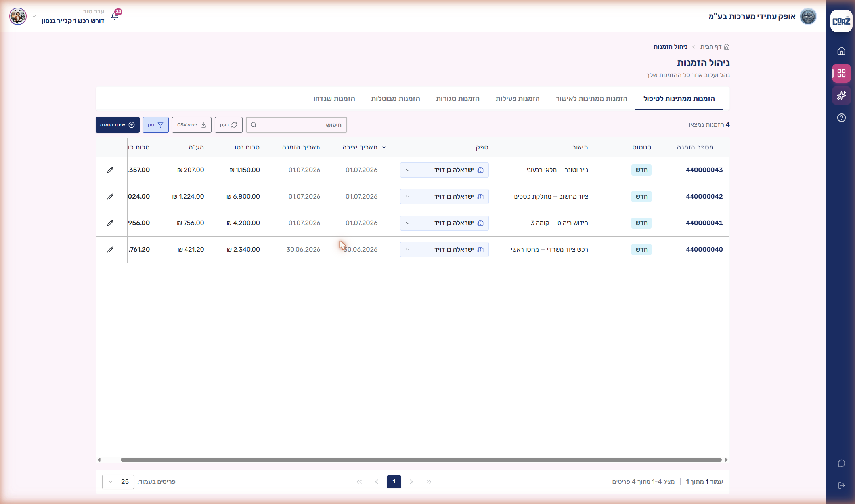The width and height of the screenshot is (855, 504).
Task: Click יצירת הזמנה button
Action: 117,125
